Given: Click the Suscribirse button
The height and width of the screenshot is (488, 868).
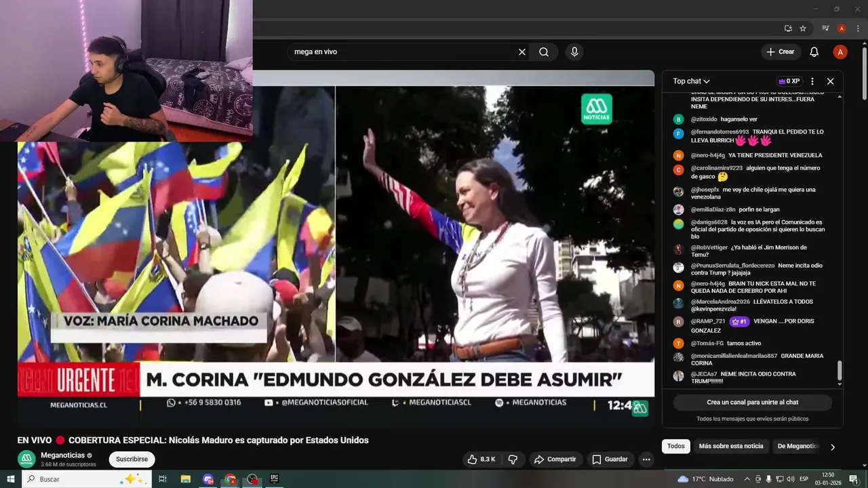Looking at the screenshot, I should [132, 459].
